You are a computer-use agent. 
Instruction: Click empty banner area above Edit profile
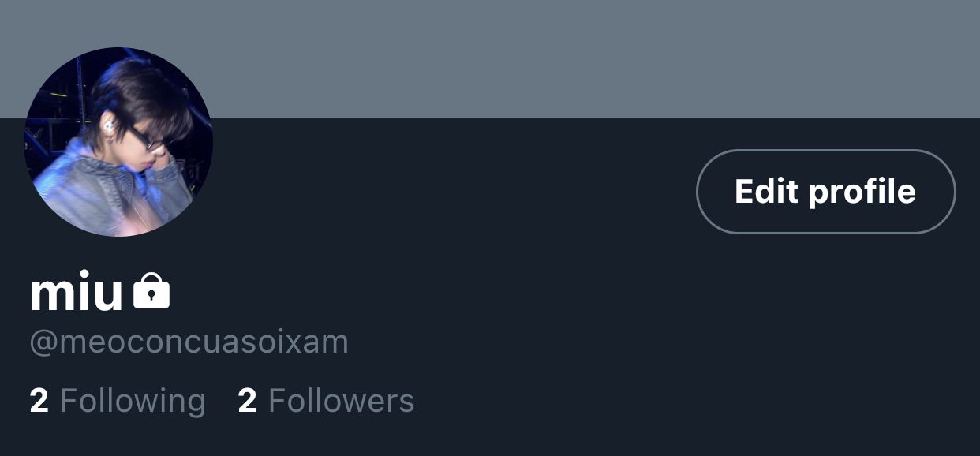pos(825,59)
